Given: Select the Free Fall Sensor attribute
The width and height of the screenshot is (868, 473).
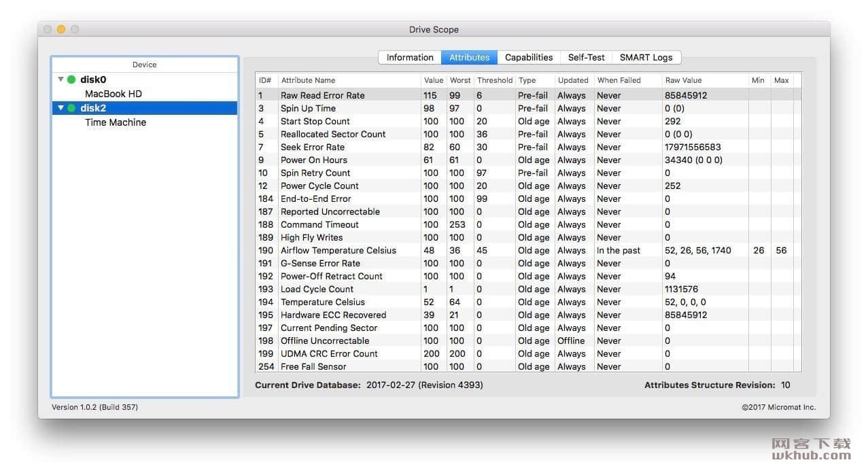Looking at the screenshot, I should coord(528,366).
